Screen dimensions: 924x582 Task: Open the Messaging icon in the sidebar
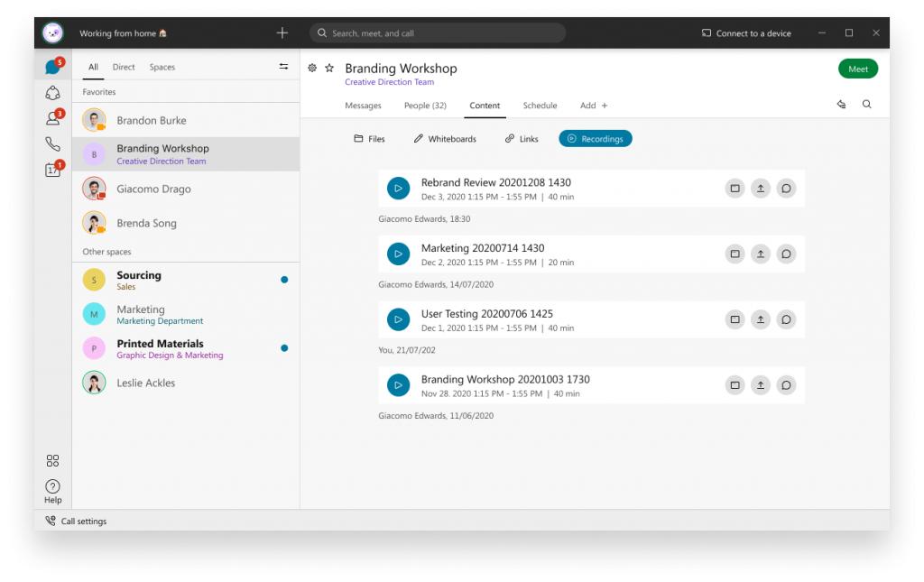[52, 65]
